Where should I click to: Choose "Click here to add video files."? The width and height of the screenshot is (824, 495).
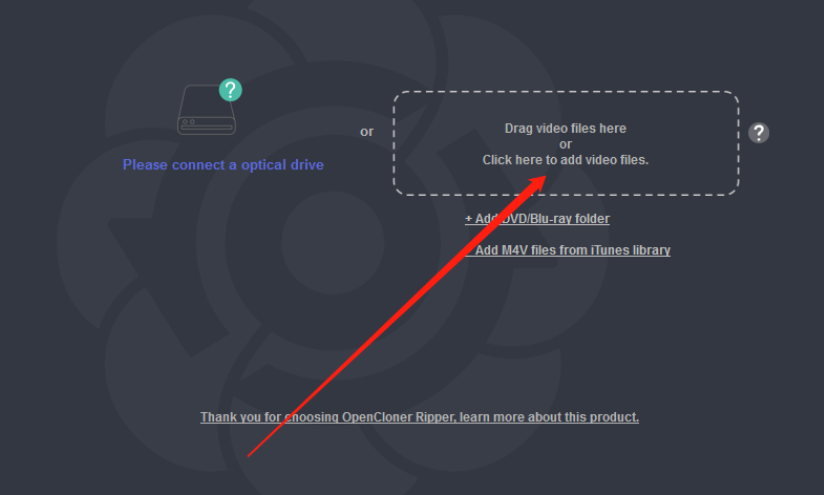pos(565,160)
